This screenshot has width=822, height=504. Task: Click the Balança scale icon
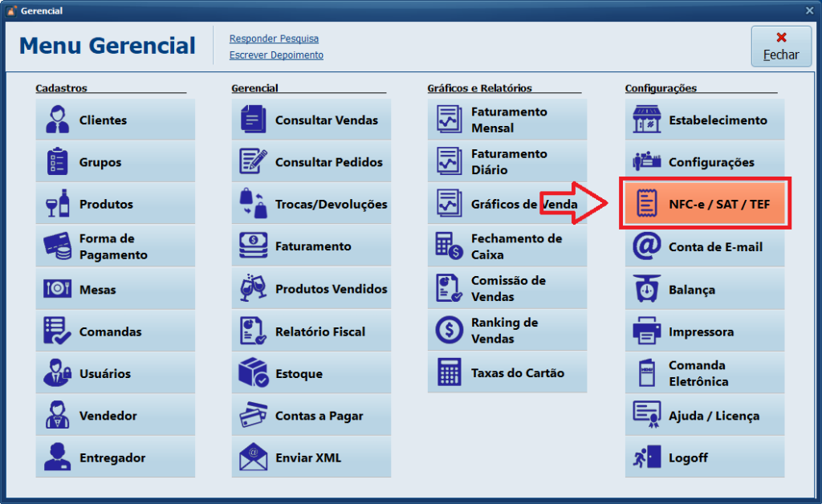coord(647,289)
